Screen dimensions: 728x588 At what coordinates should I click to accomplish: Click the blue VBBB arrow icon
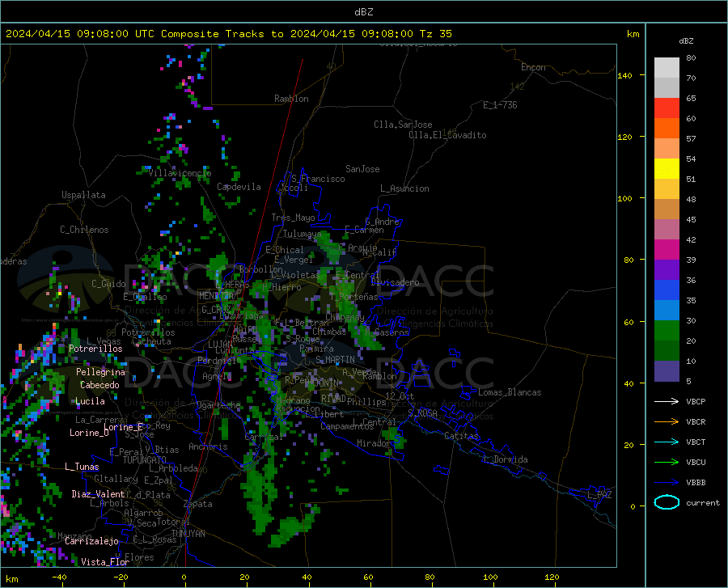point(667,483)
